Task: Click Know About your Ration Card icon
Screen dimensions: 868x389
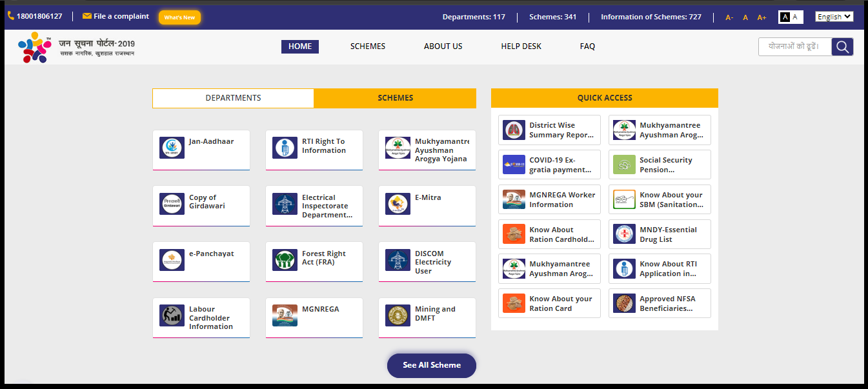Action: point(514,303)
